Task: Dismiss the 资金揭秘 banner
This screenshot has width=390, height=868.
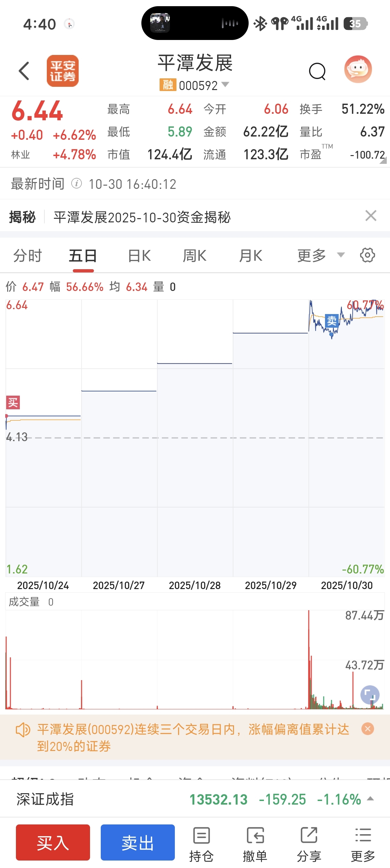Action: click(x=370, y=216)
